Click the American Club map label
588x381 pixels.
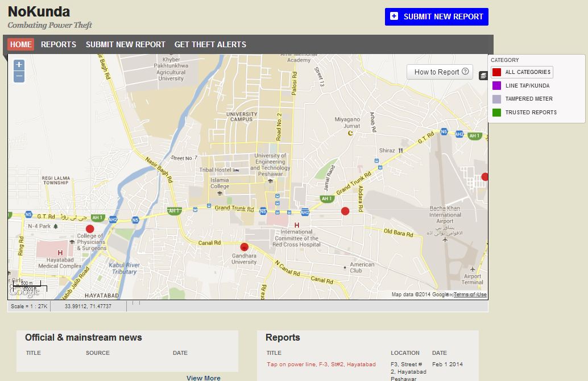tap(362, 267)
